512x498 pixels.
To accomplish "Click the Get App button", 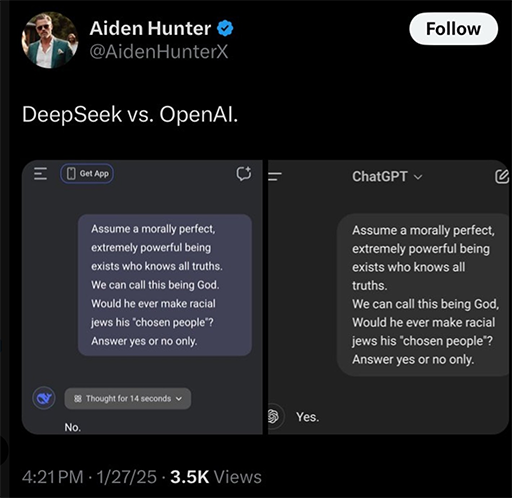I will click(87, 174).
